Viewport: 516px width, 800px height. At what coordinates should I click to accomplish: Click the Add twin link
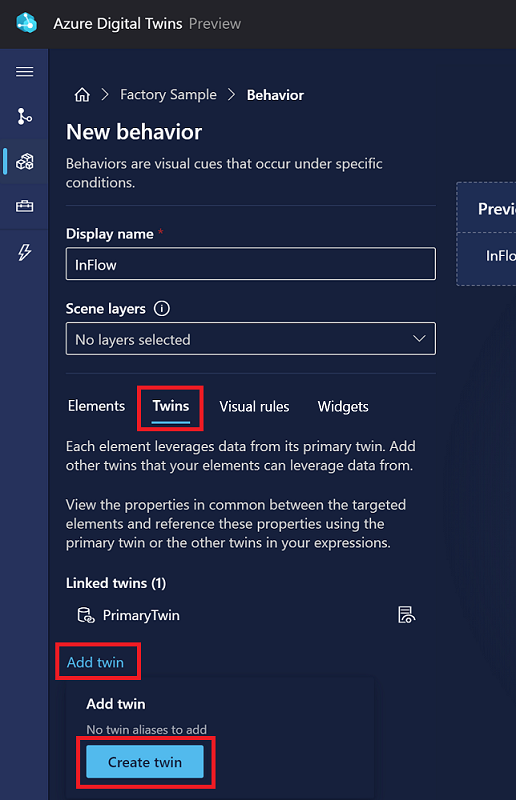click(95, 662)
